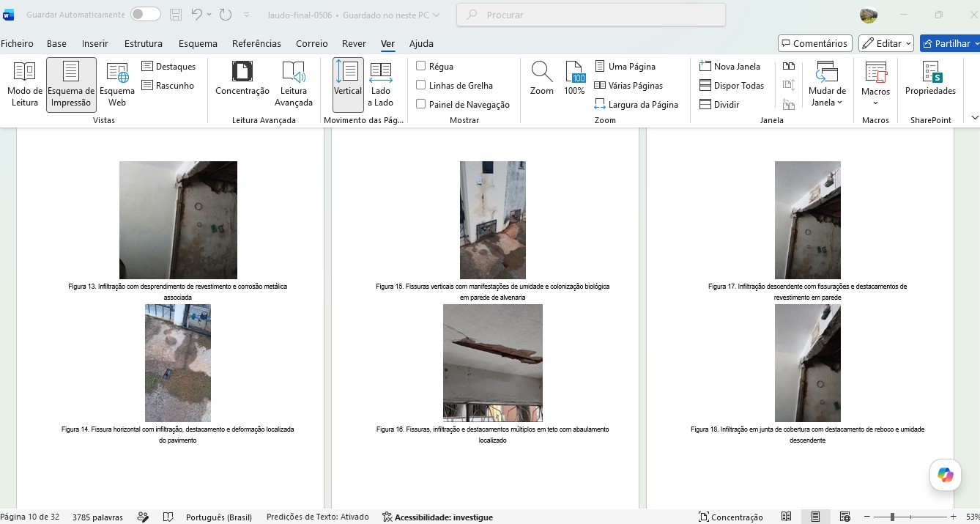Switch to Esquema Web view
Screen dimensions: 980x524
[117, 84]
